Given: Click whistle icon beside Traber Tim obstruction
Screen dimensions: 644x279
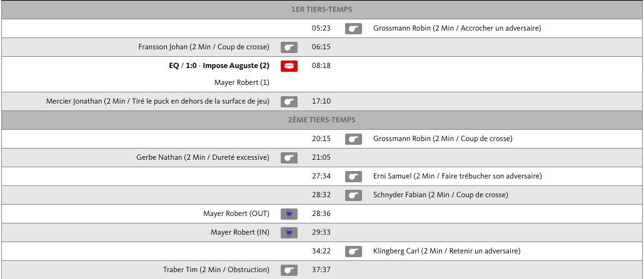Looking at the screenshot, I should (x=289, y=270).
